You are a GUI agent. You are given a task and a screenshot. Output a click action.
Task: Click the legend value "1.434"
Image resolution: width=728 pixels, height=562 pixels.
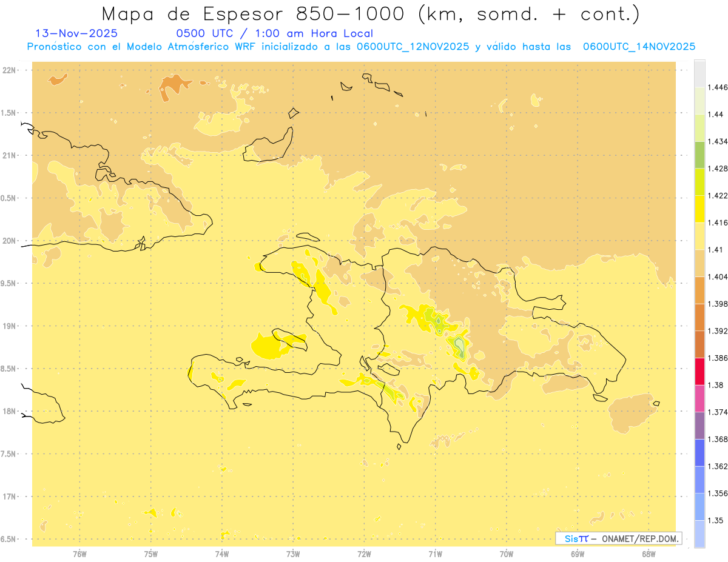pyautogui.click(x=718, y=142)
